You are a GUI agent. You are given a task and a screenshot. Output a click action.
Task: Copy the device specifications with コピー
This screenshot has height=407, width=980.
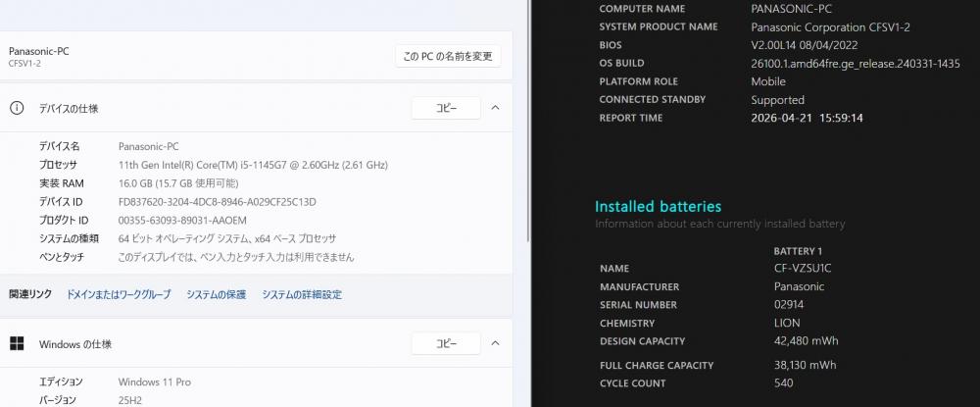click(x=446, y=109)
